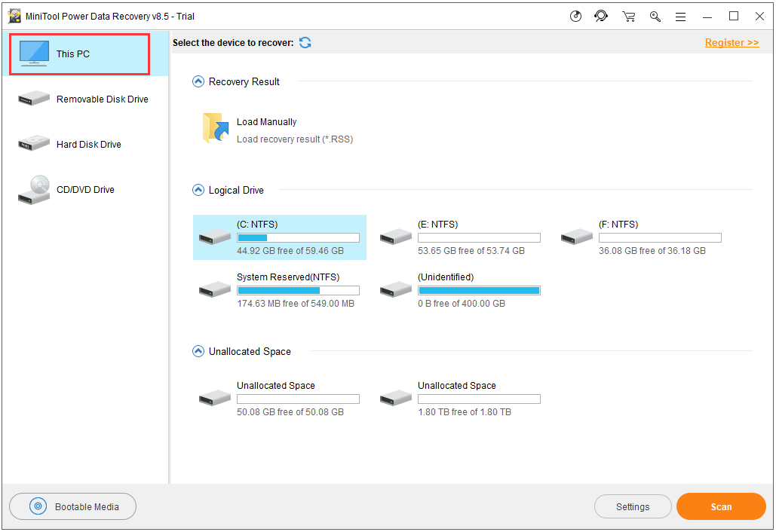
Task: Click the Unidentified drive usage bar
Action: [x=479, y=291]
